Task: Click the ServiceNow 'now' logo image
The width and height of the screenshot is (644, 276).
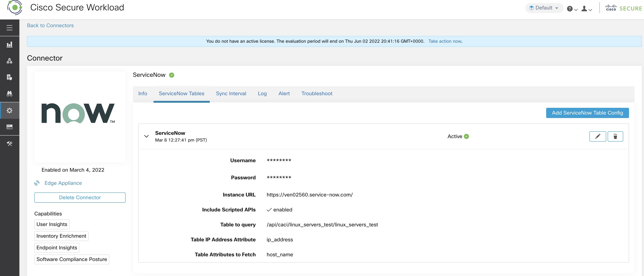Action: [78, 113]
